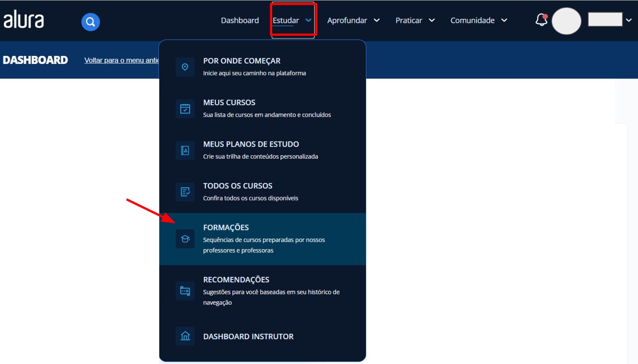Open the notifications bell icon
This screenshot has width=638, height=364.
541,20
